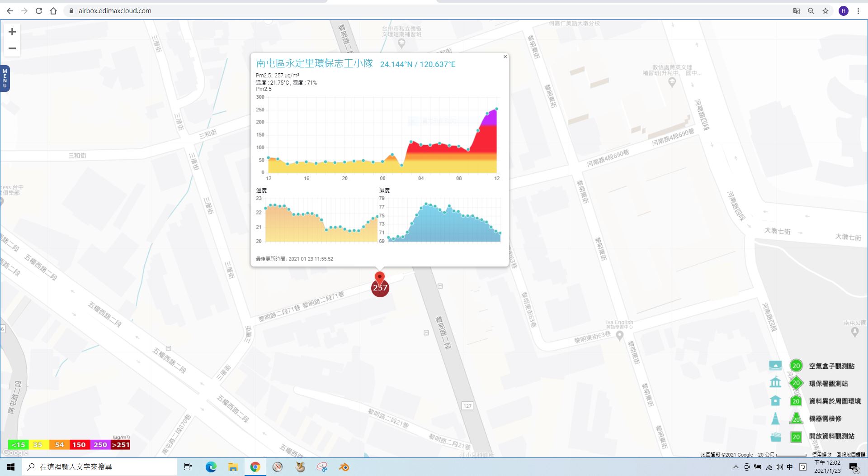Open Blender from the taskbar
868x476 pixels.
click(x=344, y=467)
